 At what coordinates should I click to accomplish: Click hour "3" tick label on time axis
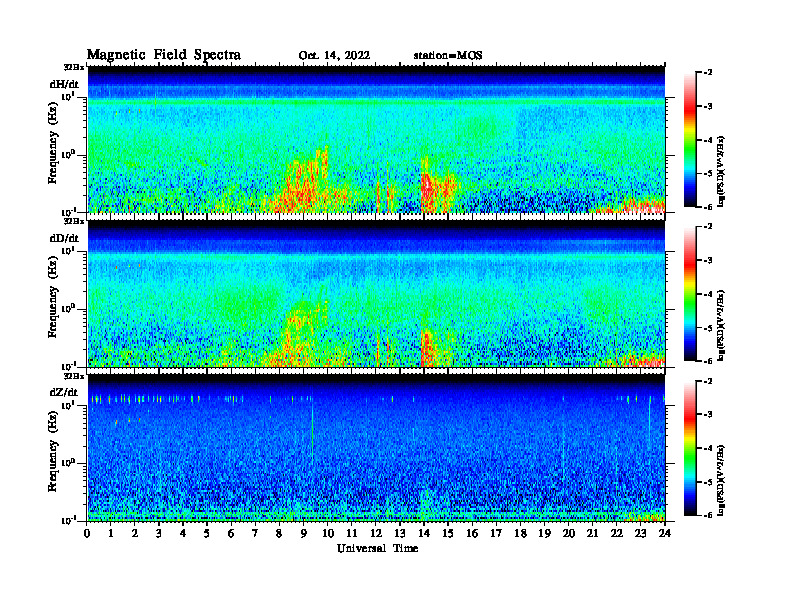pos(159,533)
